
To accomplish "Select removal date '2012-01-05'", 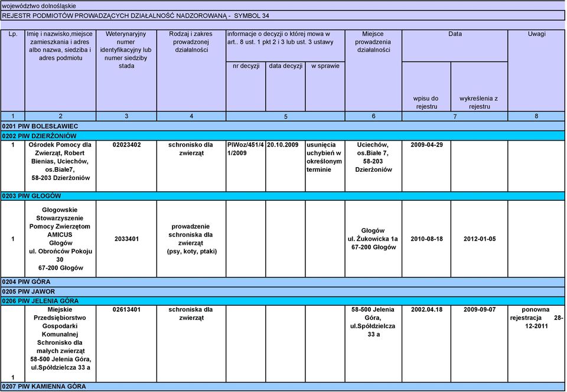I will [x=480, y=239].
